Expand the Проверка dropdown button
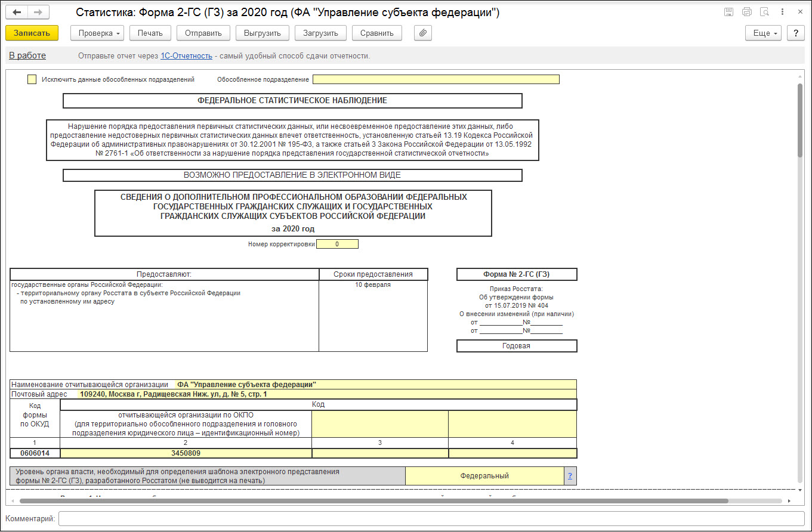 click(97, 33)
